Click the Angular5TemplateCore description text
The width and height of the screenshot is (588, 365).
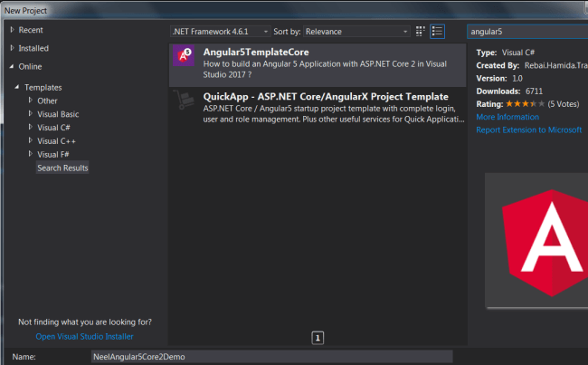coord(325,69)
